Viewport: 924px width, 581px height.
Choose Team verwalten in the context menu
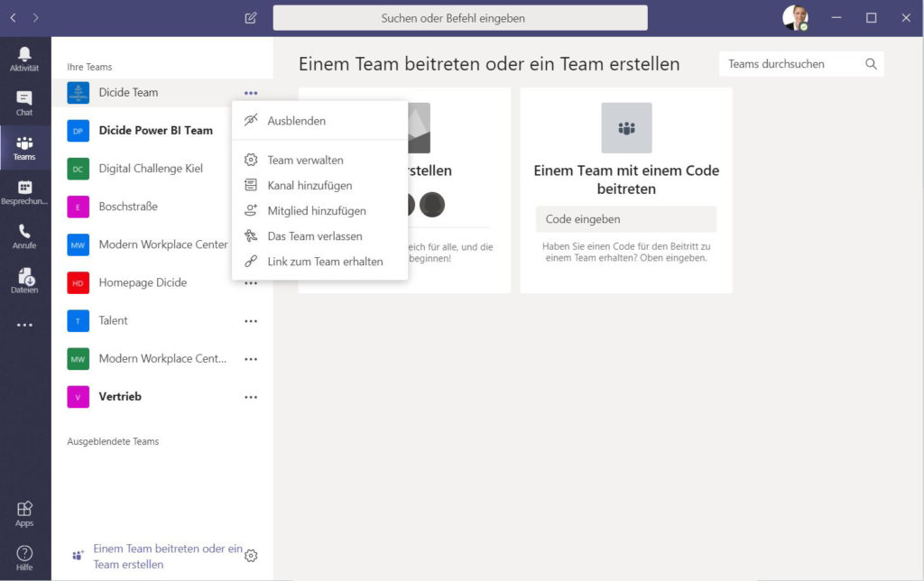pyautogui.click(x=320, y=161)
